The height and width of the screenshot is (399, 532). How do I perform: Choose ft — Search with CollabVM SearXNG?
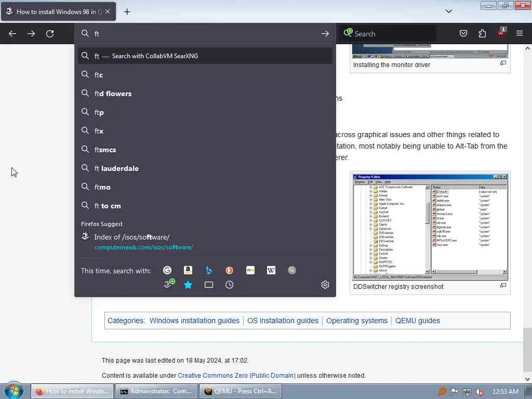point(205,56)
